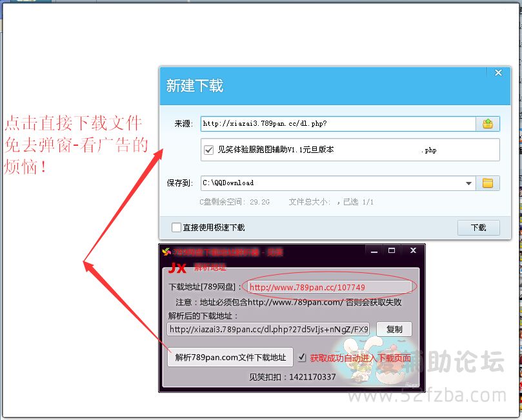522x420 pixels.
Task: Click the C盘剩余空间: 29.2G text
Action: coord(234,202)
